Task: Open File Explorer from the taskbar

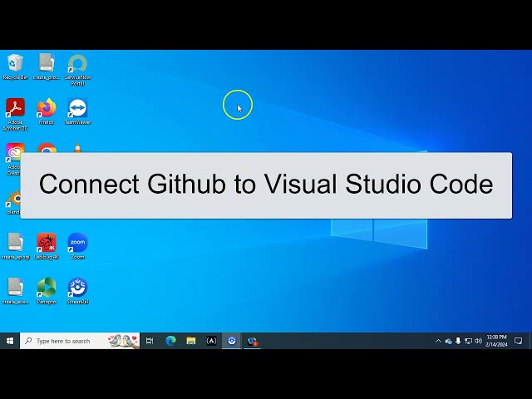Action: 191,341
